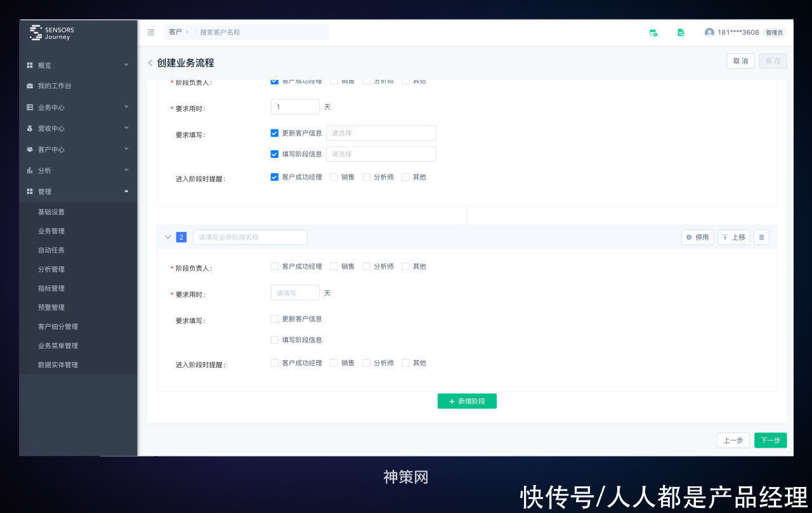
Task: Click the 概览 sidebar icon
Action: point(30,65)
